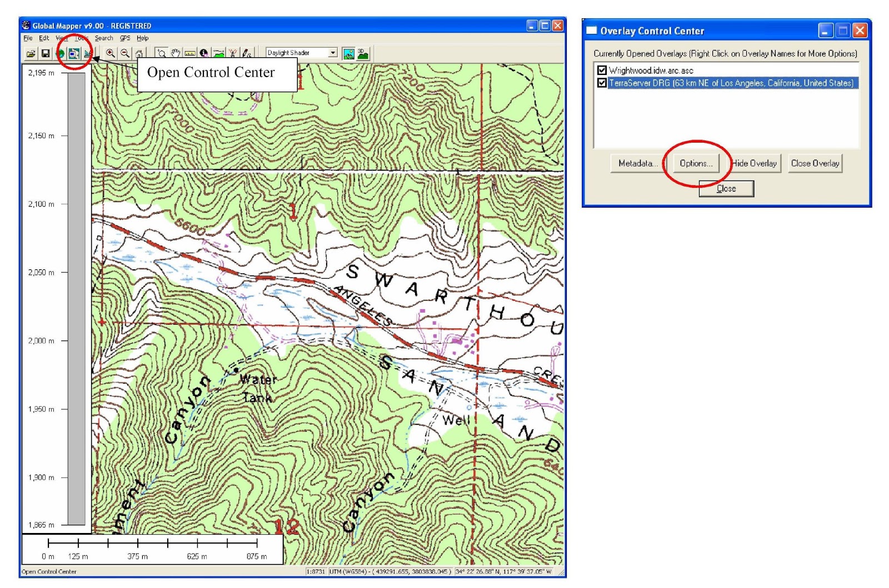Select the Path Profile terrain tool

(x=219, y=53)
